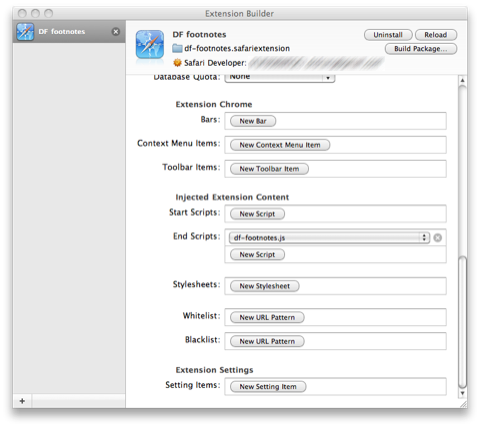
Task: Add a New Stylesheet
Action: pos(265,286)
